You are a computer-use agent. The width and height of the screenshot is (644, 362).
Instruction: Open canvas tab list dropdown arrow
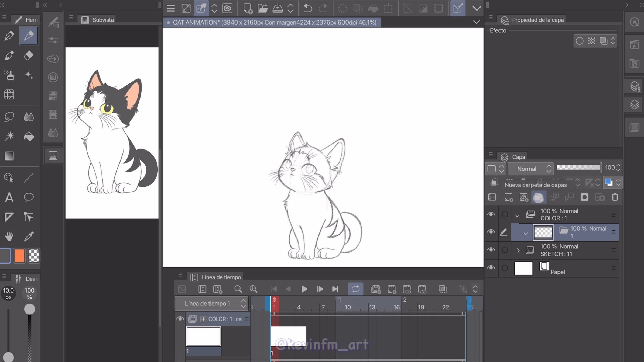pyautogui.click(x=477, y=22)
